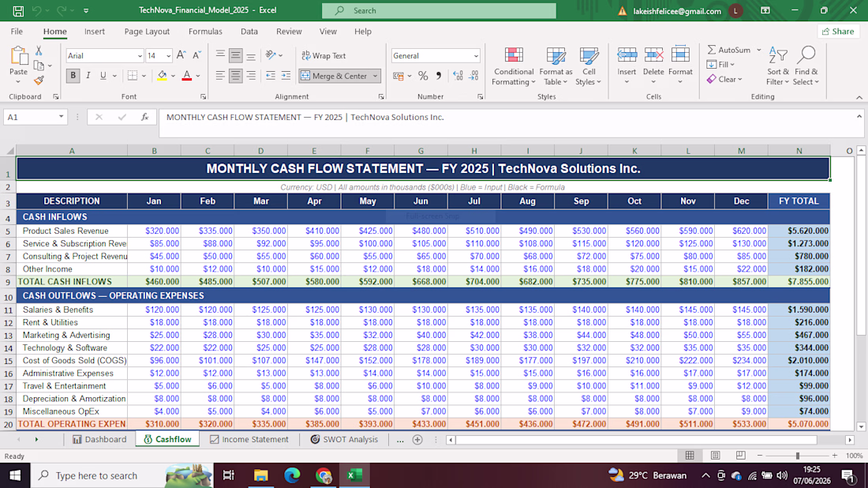This screenshot has height=488, width=868.
Task: Open the File menu
Action: pyautogui.click(x=17, y=32)
